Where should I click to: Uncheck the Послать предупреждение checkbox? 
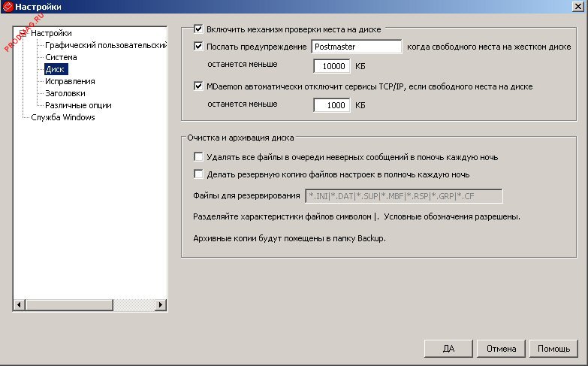point(199,47)
